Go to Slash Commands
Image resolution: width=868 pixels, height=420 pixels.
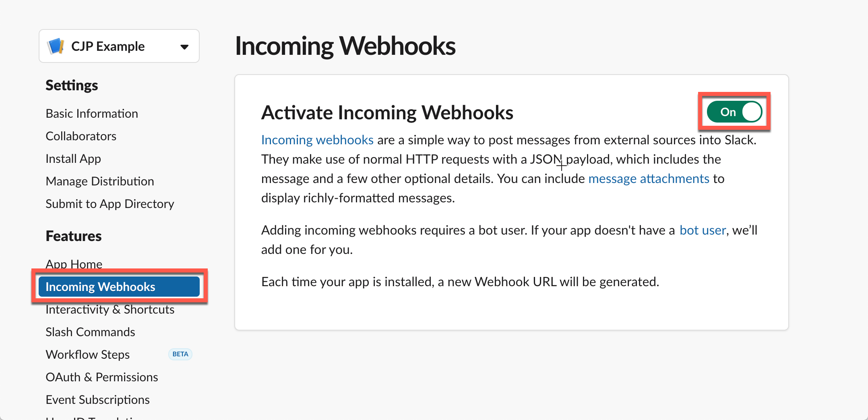coord(90,332)
